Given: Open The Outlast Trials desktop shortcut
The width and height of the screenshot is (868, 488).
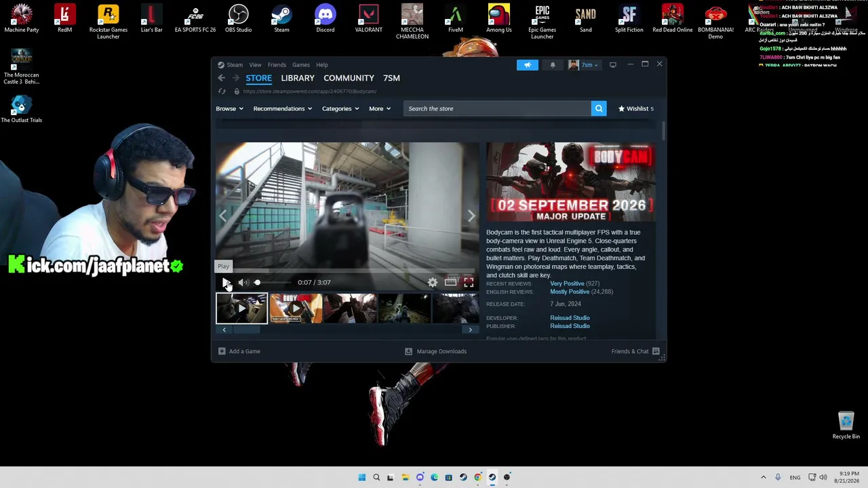Looking at the screenshot, I should pyautogui.click(x=22, y=109).
